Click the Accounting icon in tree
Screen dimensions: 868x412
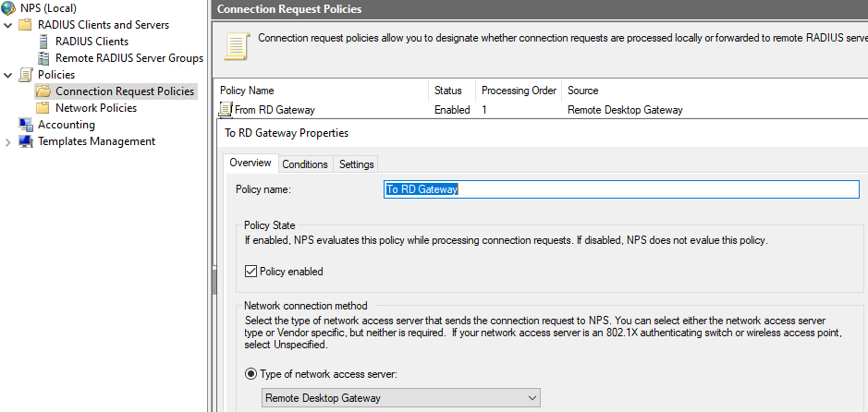[26, 125]
